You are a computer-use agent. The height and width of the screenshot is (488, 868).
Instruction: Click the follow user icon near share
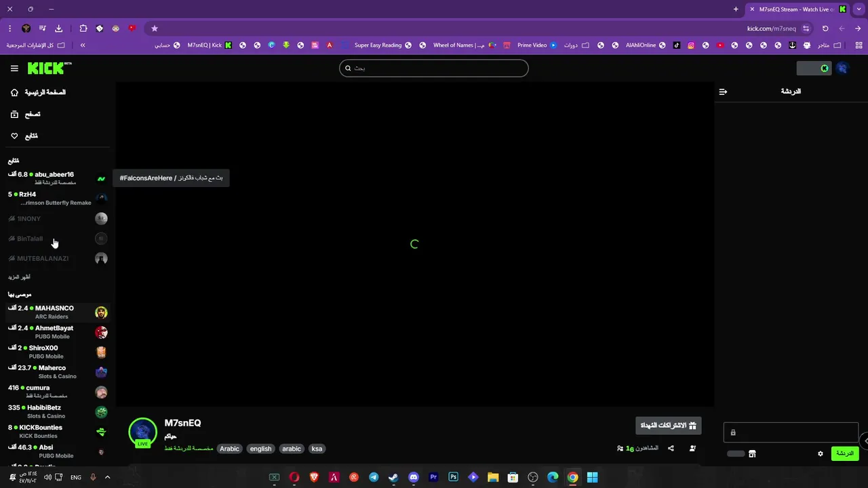tap(692, 448)
